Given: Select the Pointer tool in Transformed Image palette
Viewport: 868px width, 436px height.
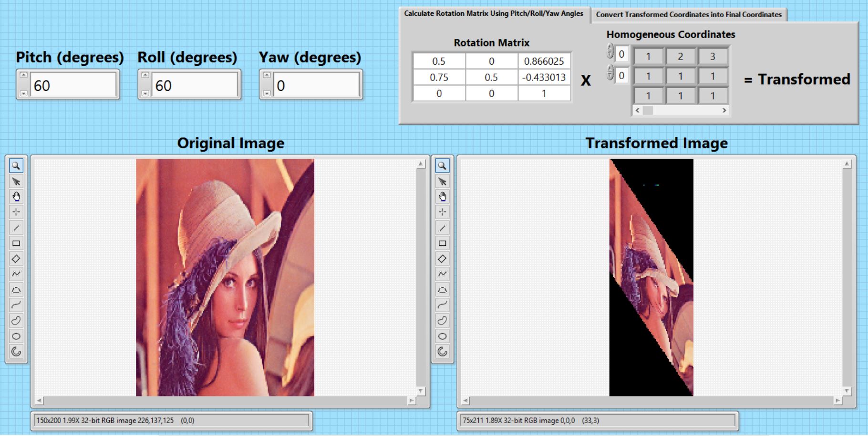Looking at the screenshot, I should tap(443, 182).
